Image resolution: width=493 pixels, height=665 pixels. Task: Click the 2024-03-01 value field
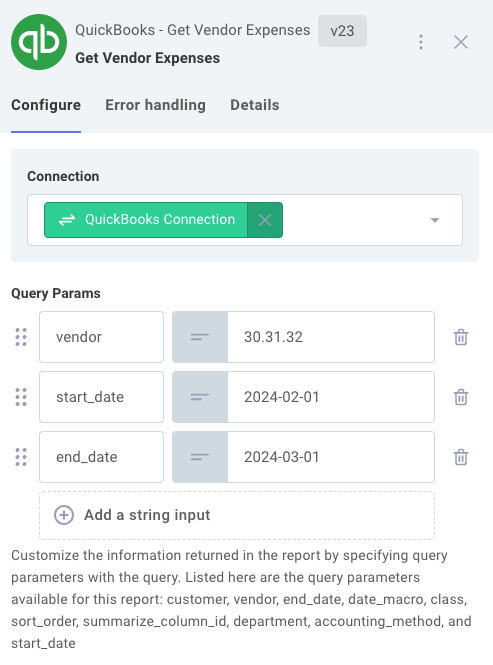point(331,457)
